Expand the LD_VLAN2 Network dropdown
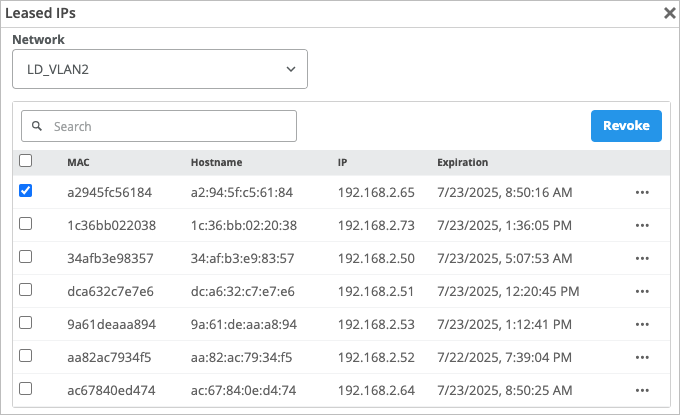Image resolution: width=680 pixels, height=415 pixels. point(160,69)
